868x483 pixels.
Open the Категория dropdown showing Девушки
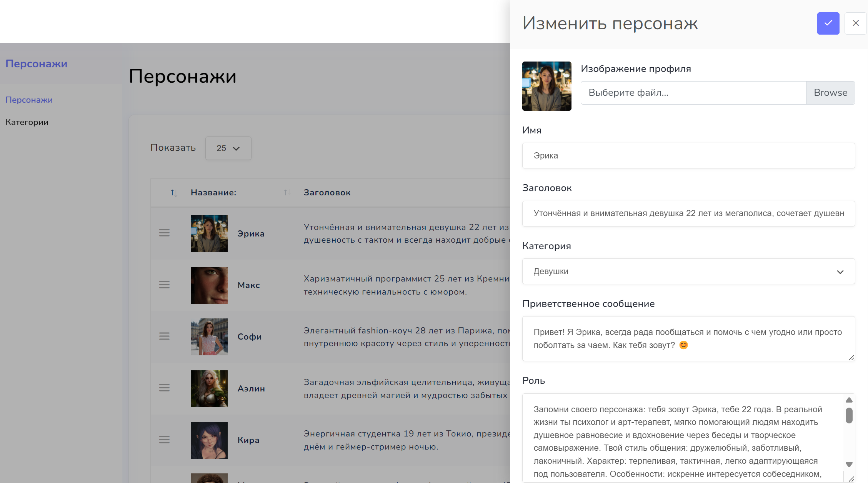pyautogui.click(x=688, y=271)
